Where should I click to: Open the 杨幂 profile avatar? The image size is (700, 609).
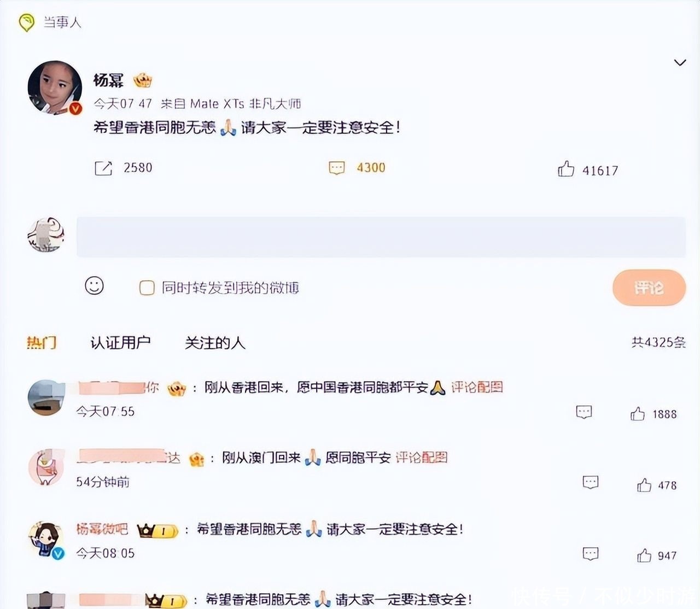[x=55, y=88]
